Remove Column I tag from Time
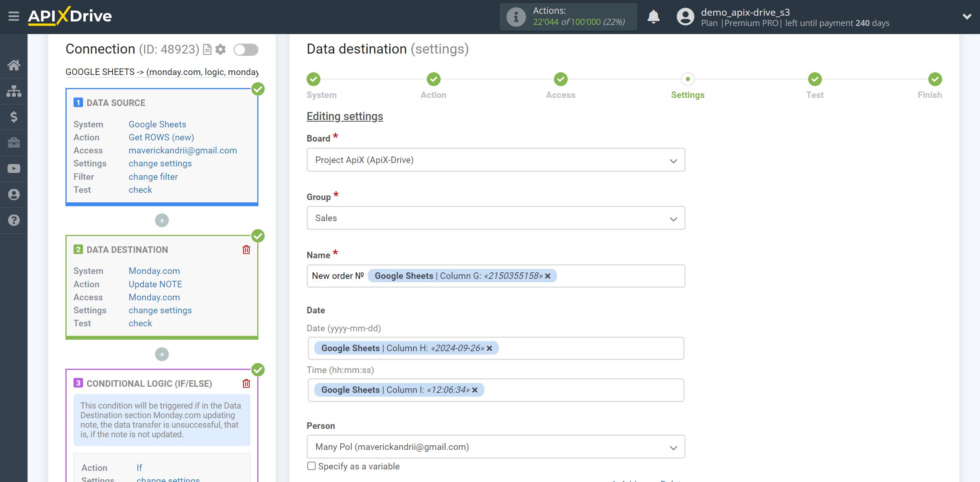Viewport: 980px width, 482px height. point(475,390)
